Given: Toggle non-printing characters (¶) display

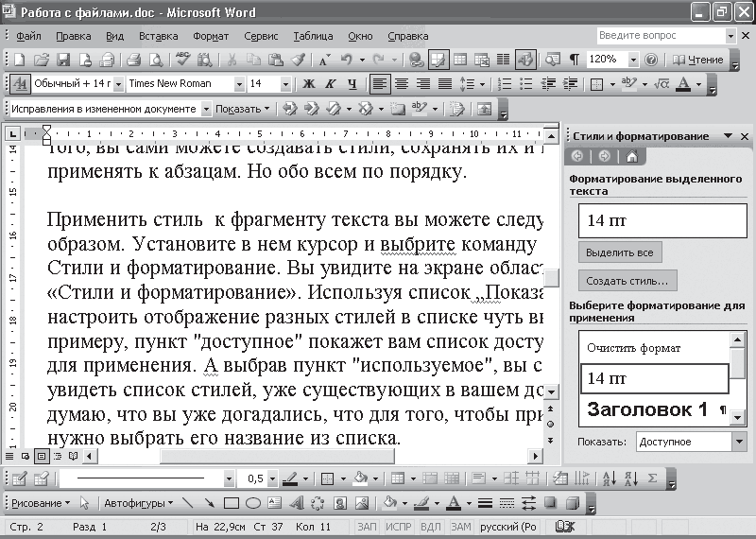Looking at the screenshot, I should [574, 60].
